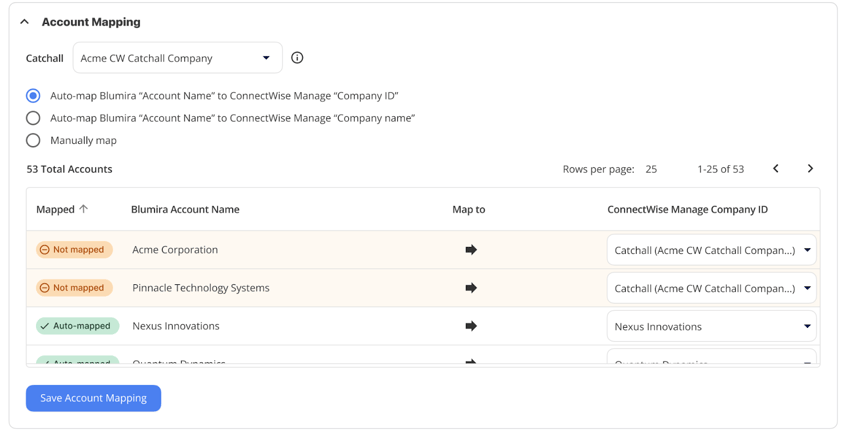Image resolution: width=850 pixels, height=434 pixels.
Task: Click the map arrow for Pinnacle Technology Systems
Action: pyautogui.click(x=471, y=288)
